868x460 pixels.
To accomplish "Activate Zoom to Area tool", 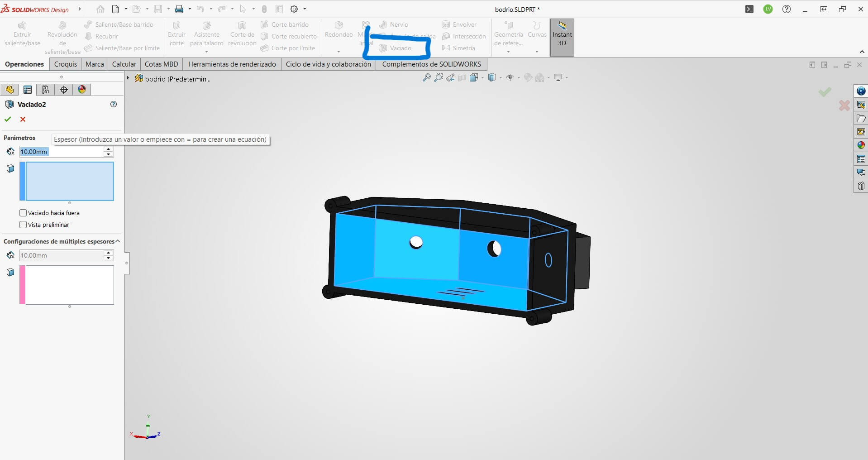I will pos(438,78).
